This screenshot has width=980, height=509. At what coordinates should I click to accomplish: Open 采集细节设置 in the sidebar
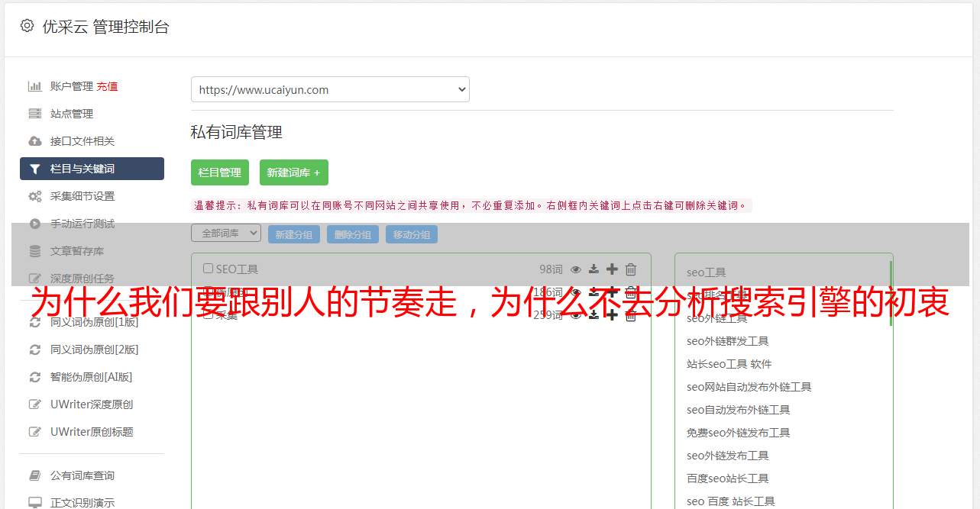(82, 196)
